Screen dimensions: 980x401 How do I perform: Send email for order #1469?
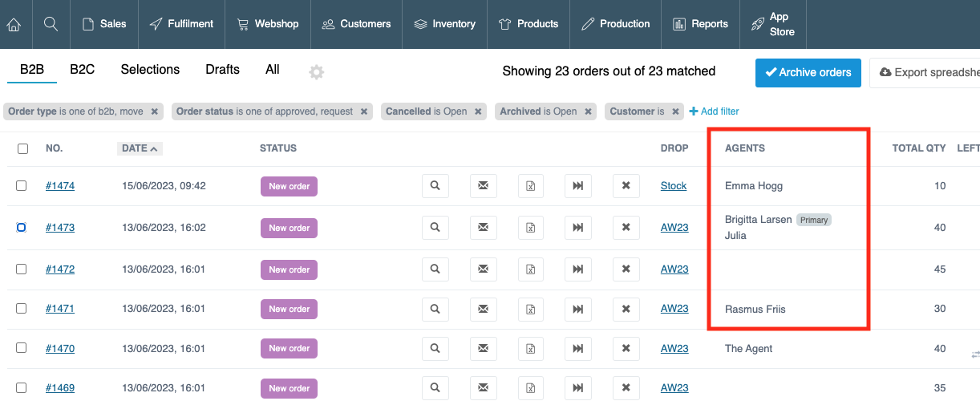(x=483, y=388)
